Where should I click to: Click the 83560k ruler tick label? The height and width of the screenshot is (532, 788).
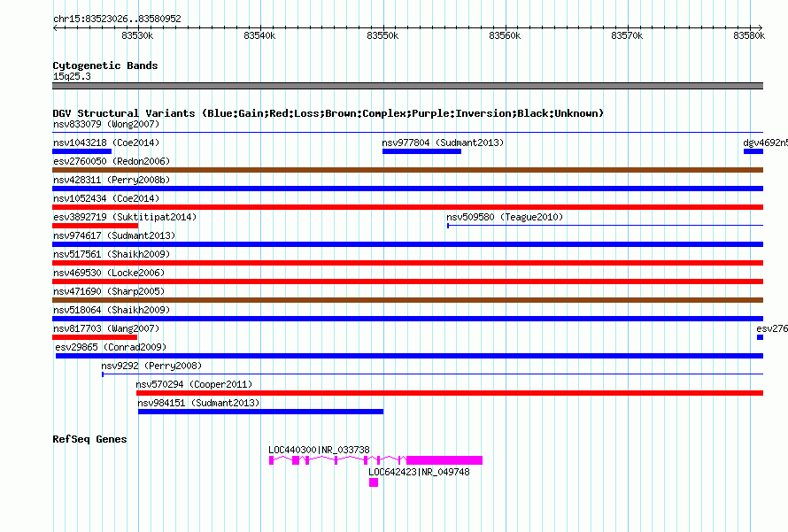coord(505,35)
